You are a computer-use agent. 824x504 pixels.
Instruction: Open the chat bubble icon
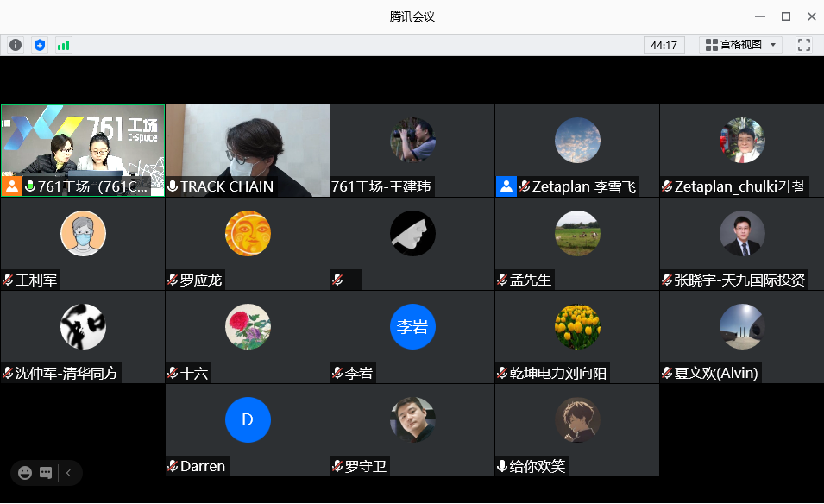click(46, 473)
